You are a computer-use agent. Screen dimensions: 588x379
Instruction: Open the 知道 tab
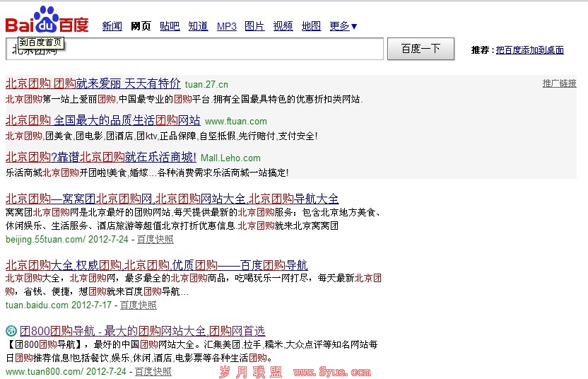198,26
